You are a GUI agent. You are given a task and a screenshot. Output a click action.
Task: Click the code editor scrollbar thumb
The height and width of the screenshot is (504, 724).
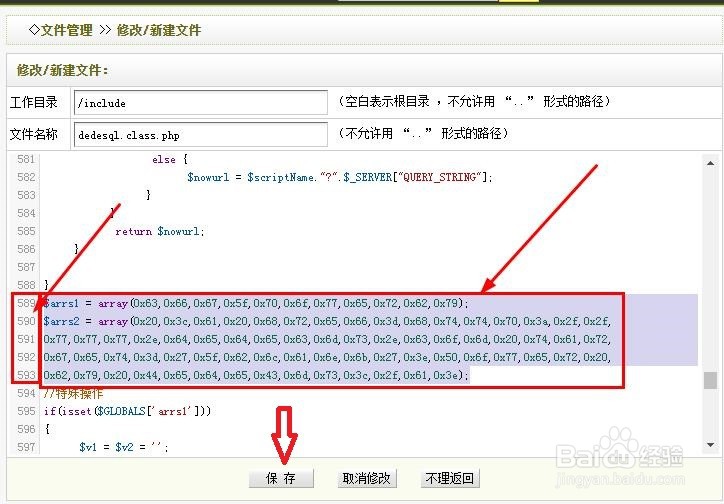click(711, 380)
